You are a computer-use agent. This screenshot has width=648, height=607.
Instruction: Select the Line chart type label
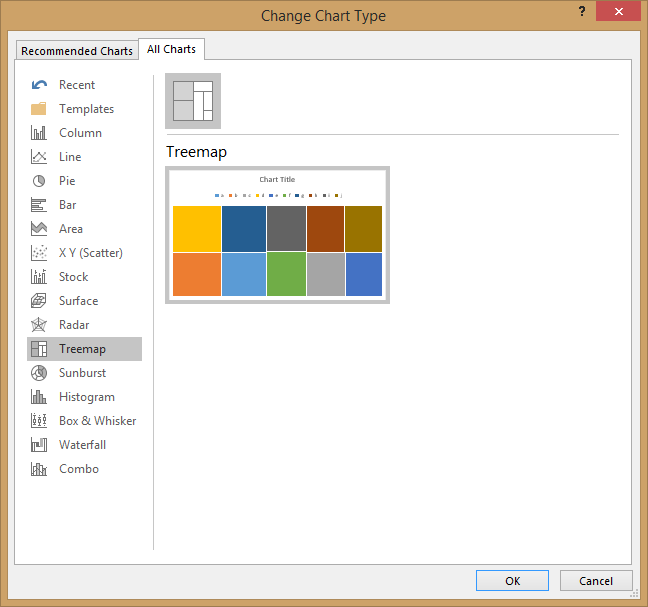pyautogui.click(x=70, y=157)
